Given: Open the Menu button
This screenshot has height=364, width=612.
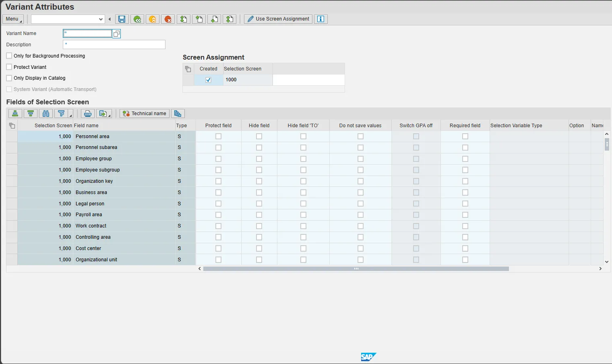Looking at the screenshot, I should [x=13, y=19].
